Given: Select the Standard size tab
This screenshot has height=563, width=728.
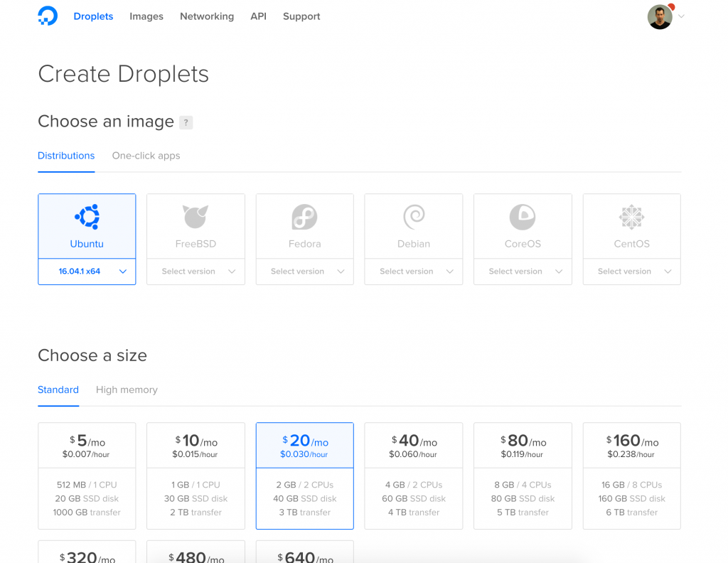Looking at the screenshot, I should pos(58,390).
